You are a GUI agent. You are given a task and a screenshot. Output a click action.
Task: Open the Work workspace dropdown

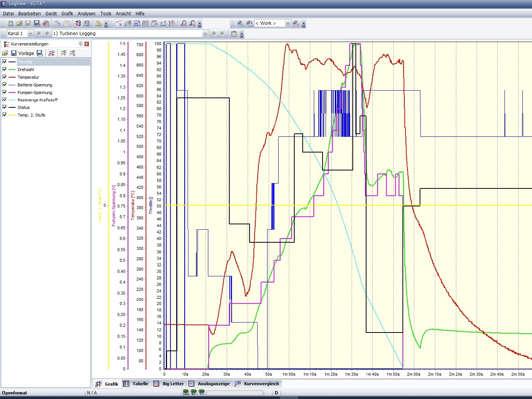pyautogui.click(x=288, y=23)
